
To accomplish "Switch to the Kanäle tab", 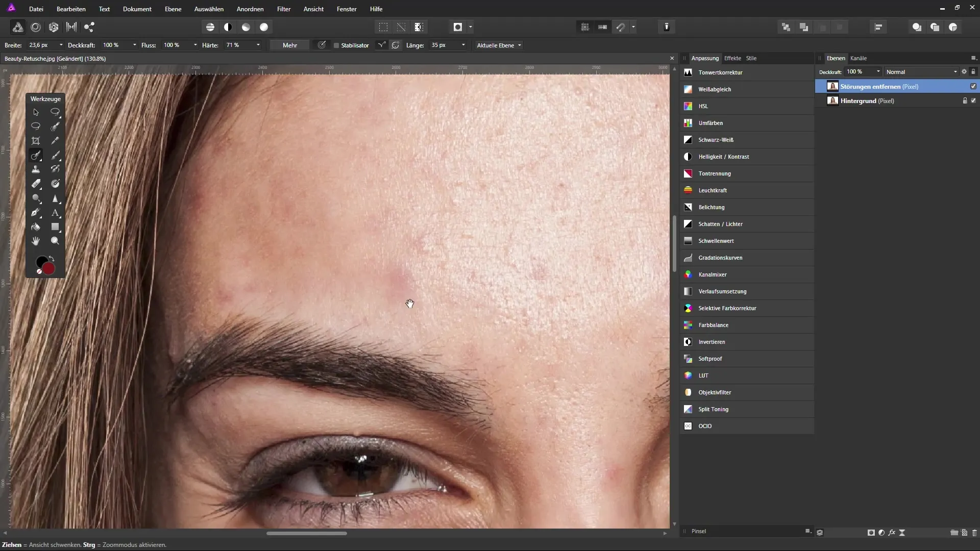I will [x=859, y=58].
